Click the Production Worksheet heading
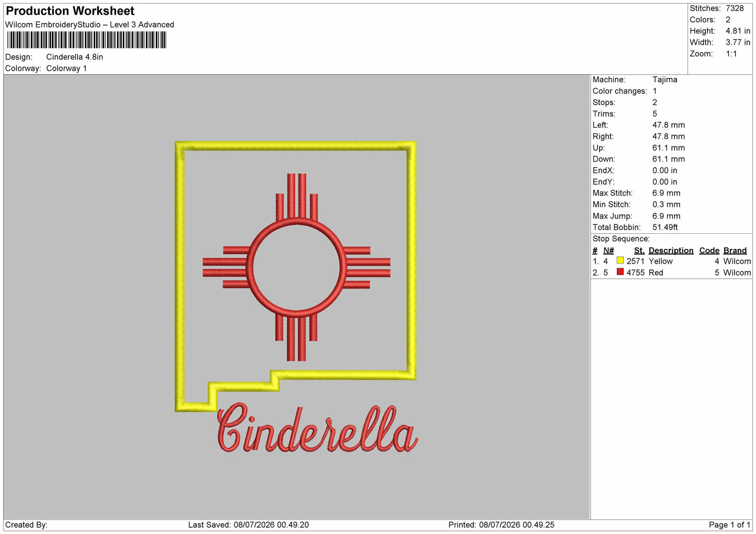Image resolution: width=756 pixels, height=534 pixels. [70, 11]
